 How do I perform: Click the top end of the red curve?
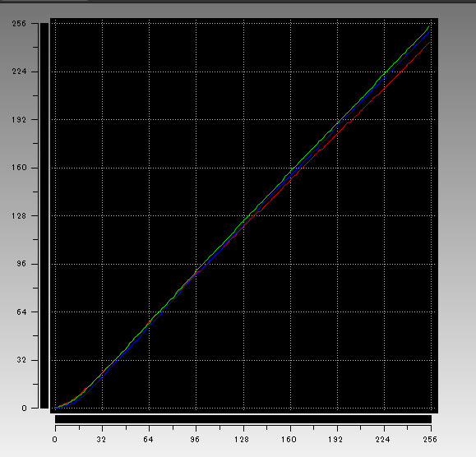(x=429, y=43)
